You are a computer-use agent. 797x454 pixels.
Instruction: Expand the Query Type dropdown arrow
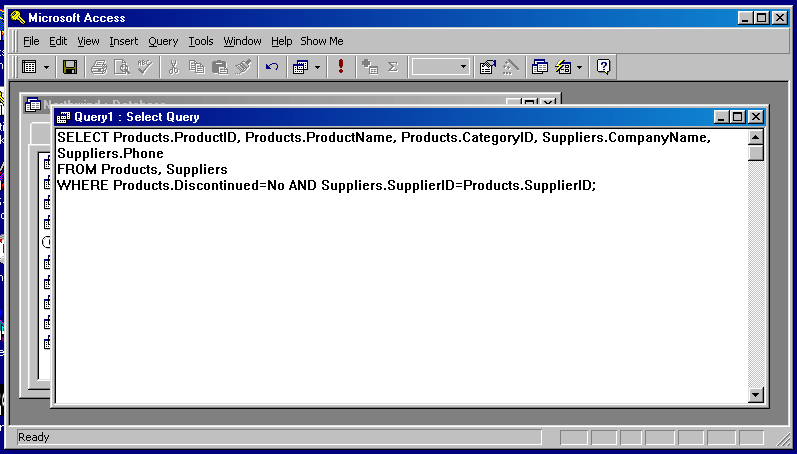(x=317, y=67)
